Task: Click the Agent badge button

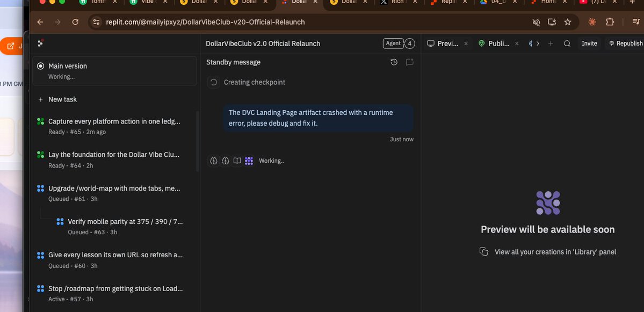Action: 393,43
